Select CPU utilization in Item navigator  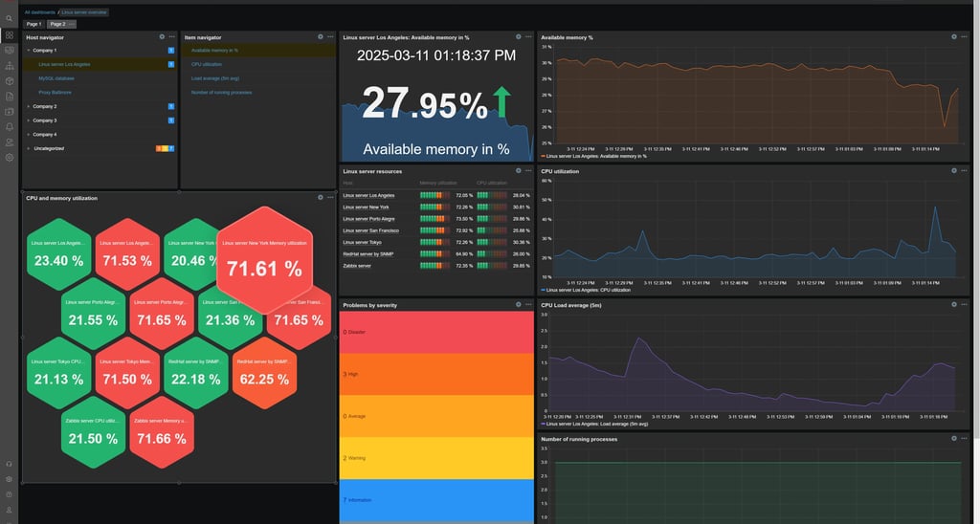click(207, 64)
